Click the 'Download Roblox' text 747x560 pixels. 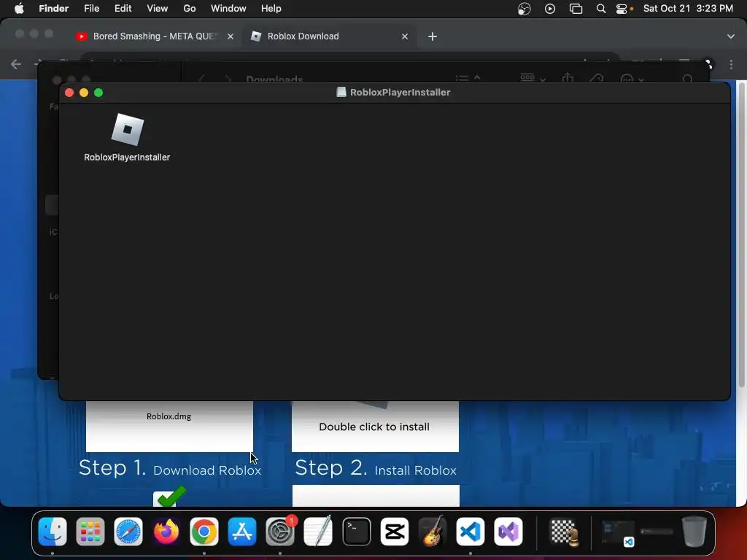207,470
